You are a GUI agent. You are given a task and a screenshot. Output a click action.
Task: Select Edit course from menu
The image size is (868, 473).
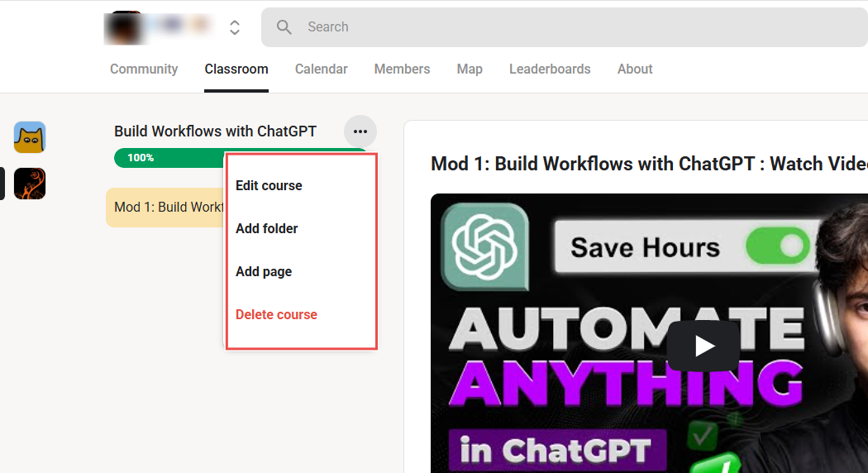pyautogui.click(x=269, y=185)
